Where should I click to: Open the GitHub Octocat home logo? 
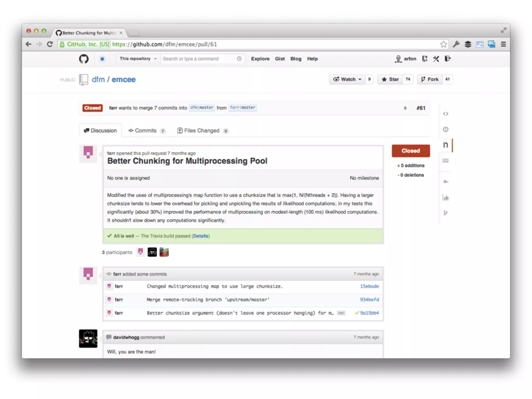click(84, 59)
